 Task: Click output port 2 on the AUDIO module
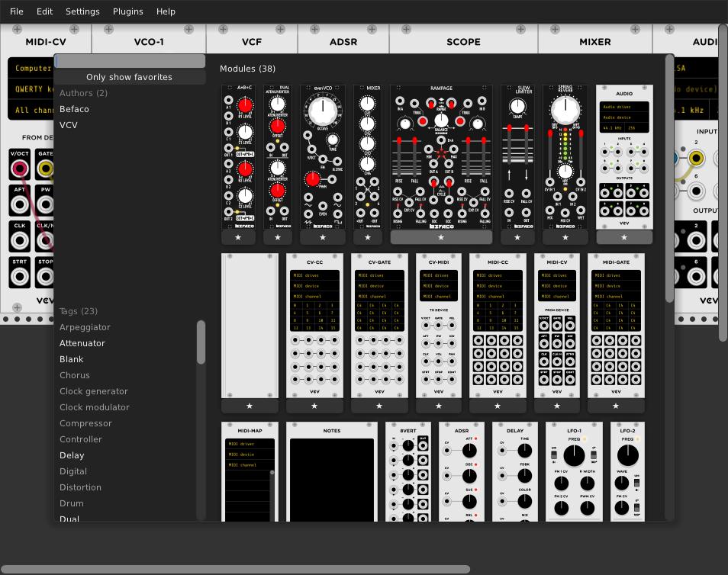(696, 240)
